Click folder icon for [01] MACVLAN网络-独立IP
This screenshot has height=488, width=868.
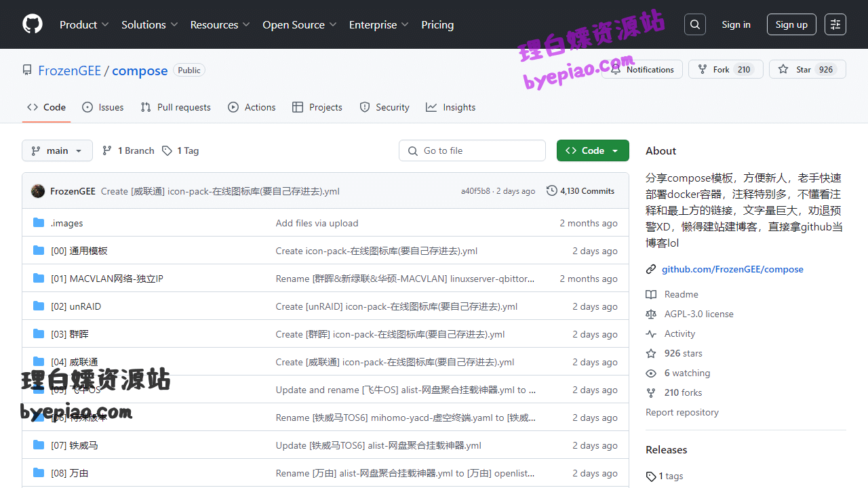click(x=39, y=279)
